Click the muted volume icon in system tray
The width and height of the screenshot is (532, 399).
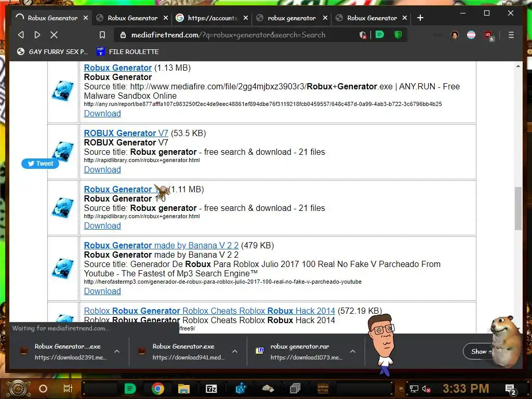[x=426, y=389]
